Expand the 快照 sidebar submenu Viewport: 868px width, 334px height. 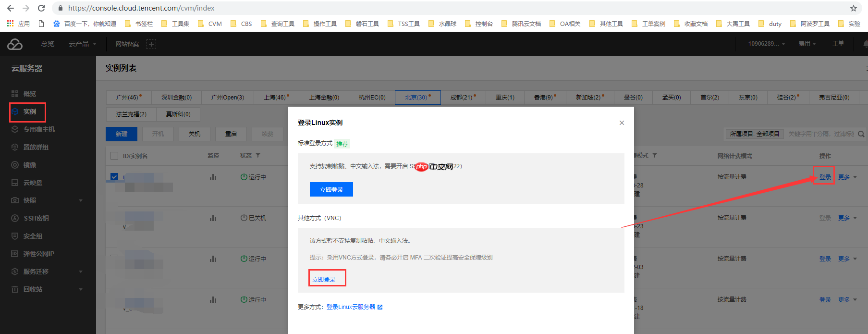coord(80,200)
